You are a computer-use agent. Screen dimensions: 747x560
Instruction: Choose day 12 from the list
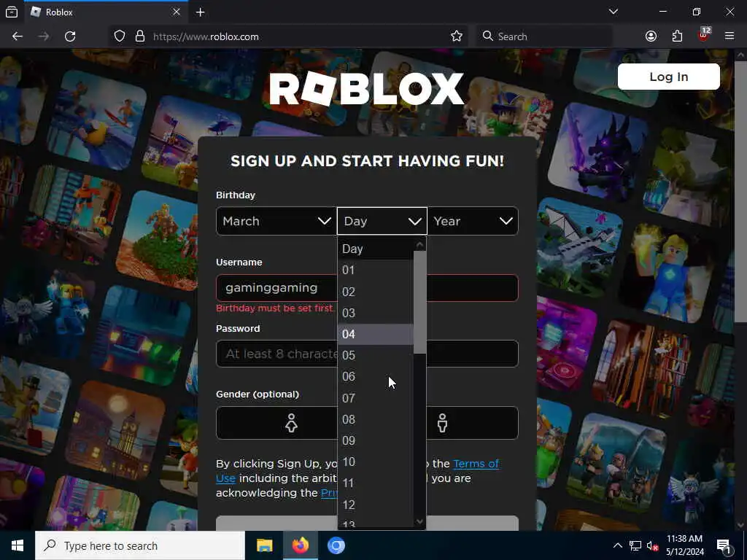(x=376, y=505)
